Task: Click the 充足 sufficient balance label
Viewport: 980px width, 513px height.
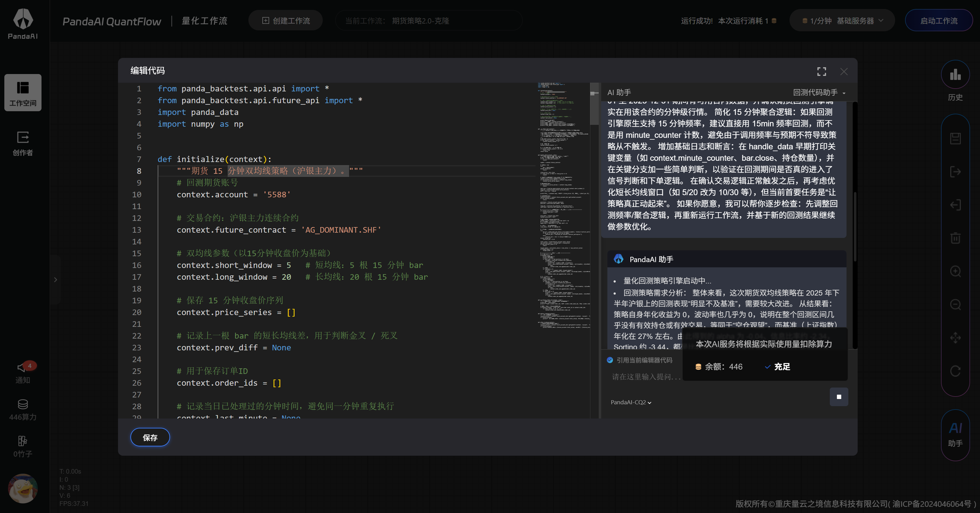Action: coord(782,366)
